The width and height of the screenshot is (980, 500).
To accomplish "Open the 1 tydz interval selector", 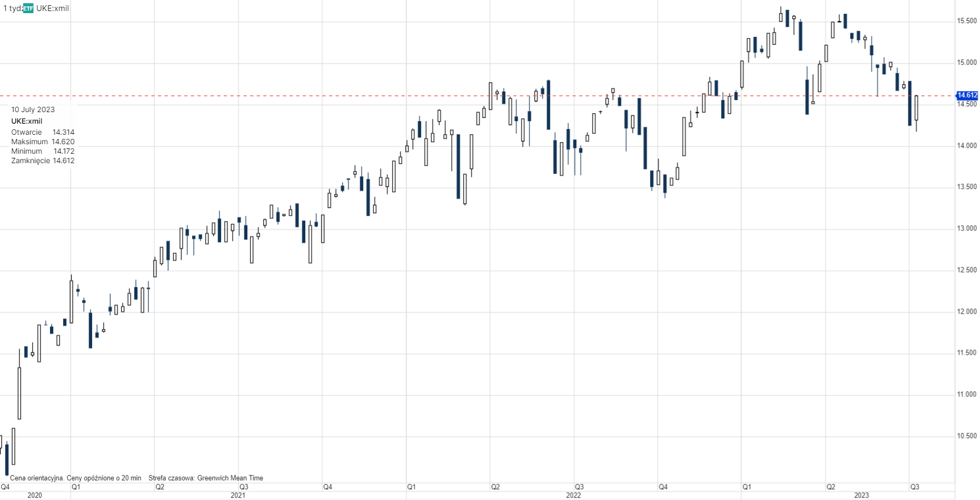I will click(13, 8).
